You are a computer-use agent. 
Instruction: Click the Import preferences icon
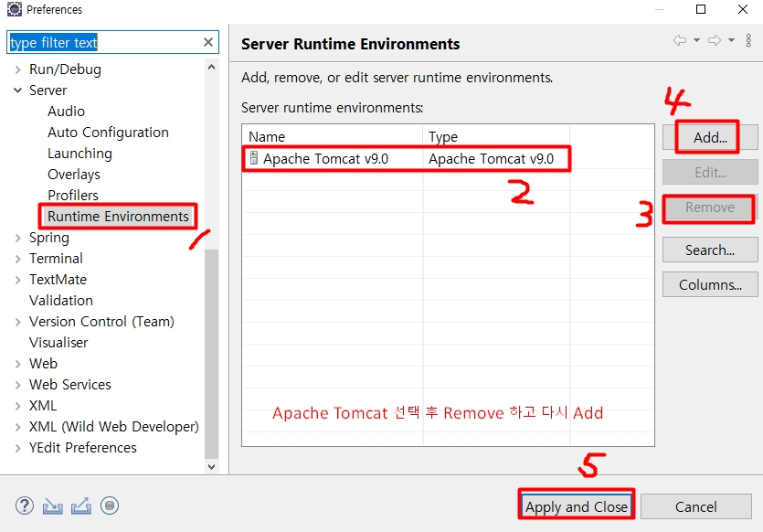tap(53, 506)
